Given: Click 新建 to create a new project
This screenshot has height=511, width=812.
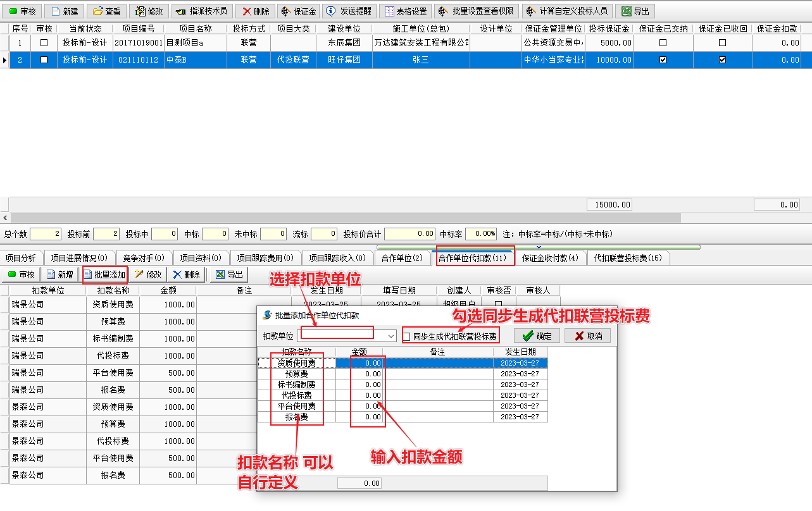Looking at the screenshot, I should click(x=65, y=11).
